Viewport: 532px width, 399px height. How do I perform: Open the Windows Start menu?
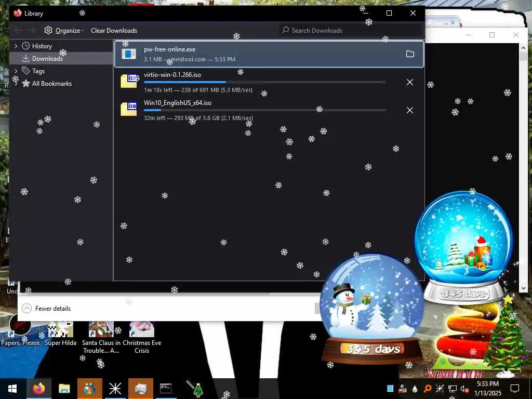[x=12, y=389]
